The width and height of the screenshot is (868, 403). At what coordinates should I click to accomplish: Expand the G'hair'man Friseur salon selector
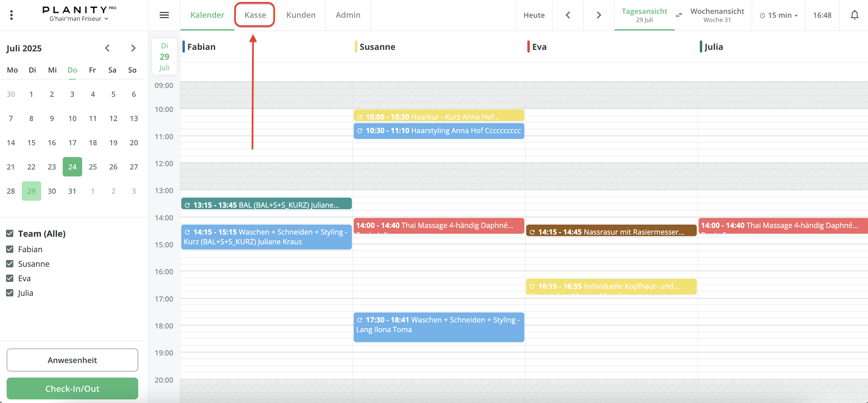79,19
